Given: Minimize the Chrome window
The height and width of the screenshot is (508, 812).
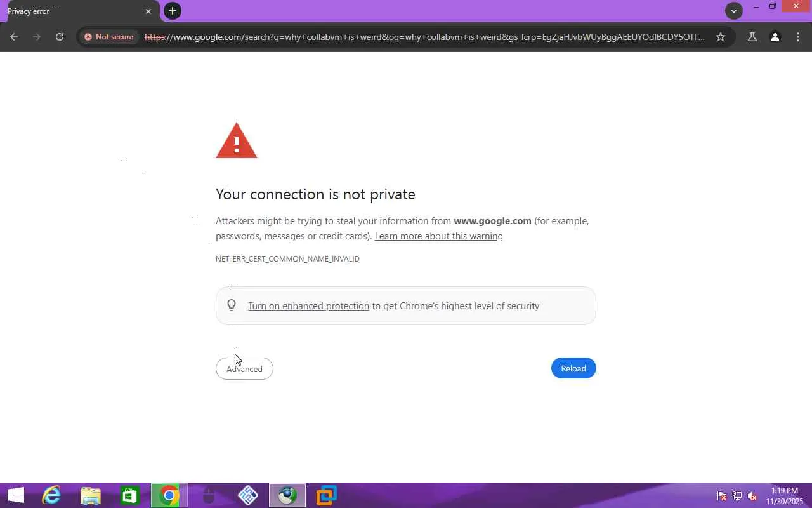Looking at the screenshot, I should (x=756, y=6).
